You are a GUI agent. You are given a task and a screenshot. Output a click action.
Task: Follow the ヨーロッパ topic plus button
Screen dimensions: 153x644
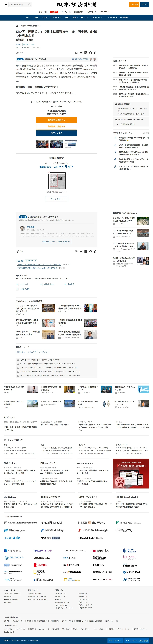pos(17,284)
